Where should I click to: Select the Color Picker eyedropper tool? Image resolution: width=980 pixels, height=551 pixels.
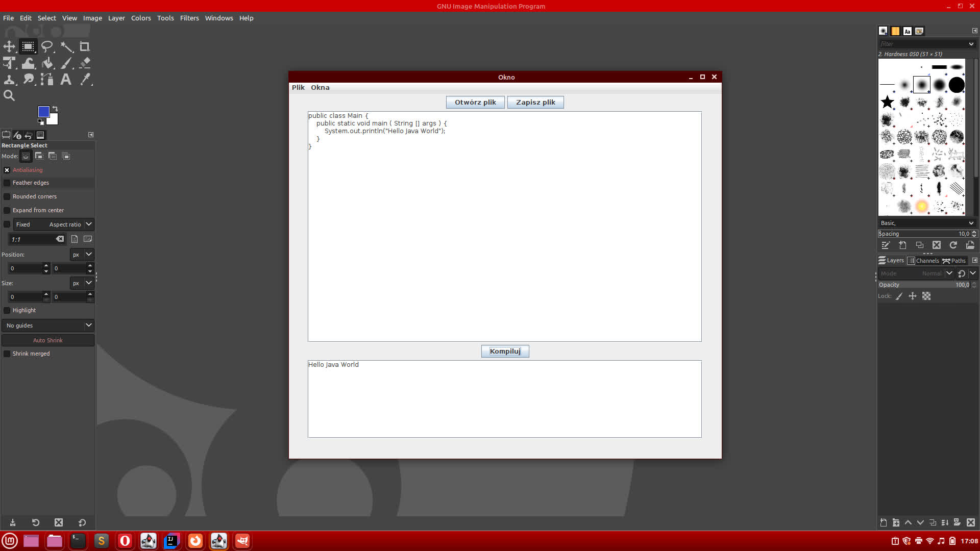pyautogui.click(x=85, y=80)
